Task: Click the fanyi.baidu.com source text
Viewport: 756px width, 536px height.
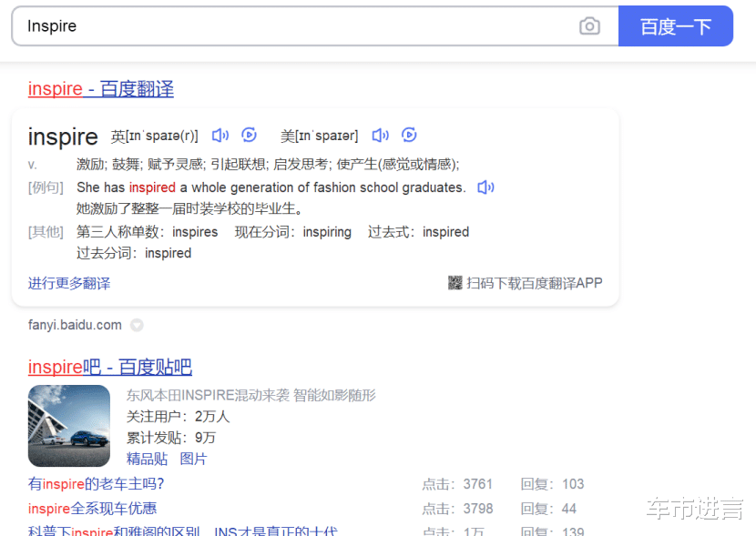Action: pyautogui.click(x=75, y=325)
